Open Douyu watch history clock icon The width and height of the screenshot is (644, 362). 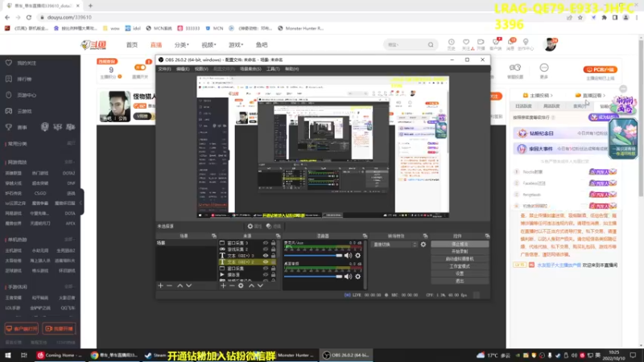(x=452, y=44)
